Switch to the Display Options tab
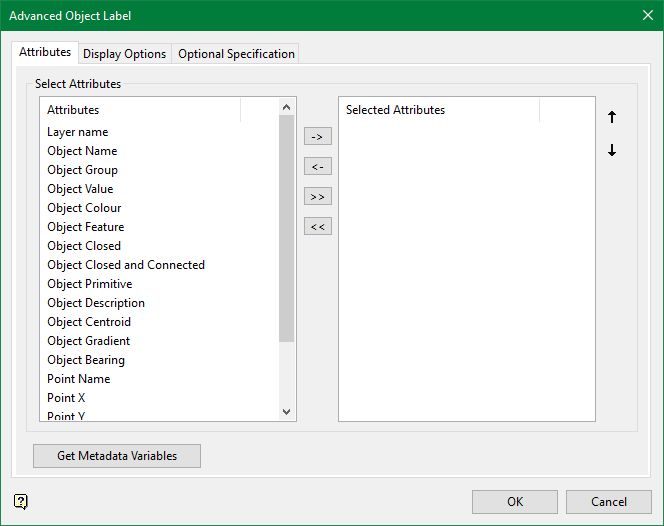Screen dimensions: 664x526 click(124, 54)
